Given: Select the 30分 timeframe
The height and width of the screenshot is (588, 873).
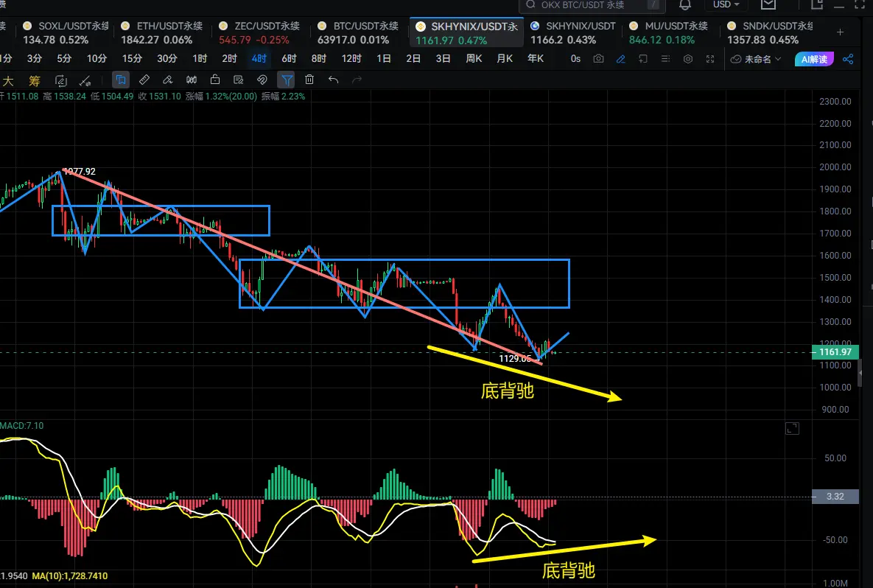Looking at the screenshot, I should click(167, 58).
